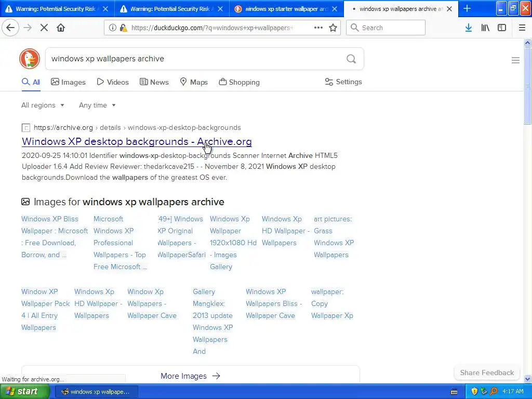The height and width of the screenshot is (399, 532).
Task: Toggle the sidebar view
Action: (x=502, y=28)
